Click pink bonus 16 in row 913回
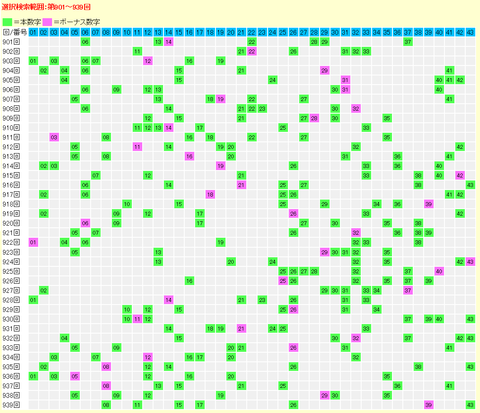 point(189,156)
